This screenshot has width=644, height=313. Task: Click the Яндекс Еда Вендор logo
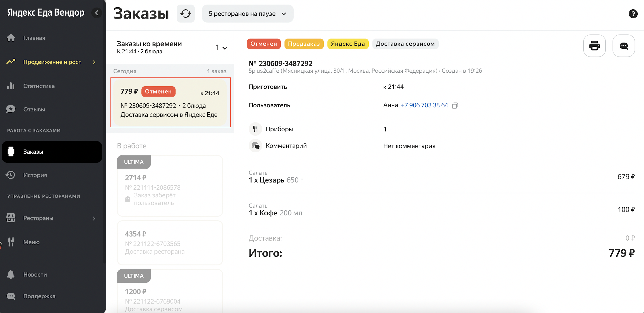pyautogui.click(x=46, y=12)
